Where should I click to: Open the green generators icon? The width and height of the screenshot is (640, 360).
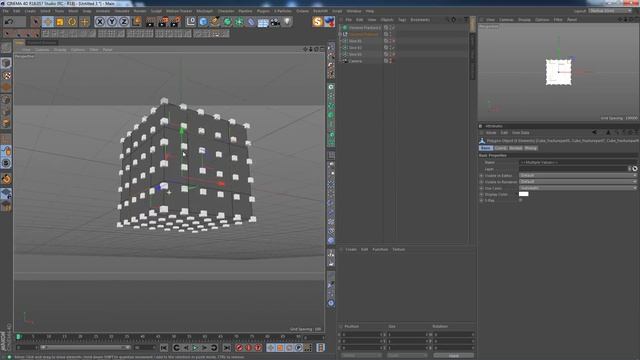click(x=227, y=22)
